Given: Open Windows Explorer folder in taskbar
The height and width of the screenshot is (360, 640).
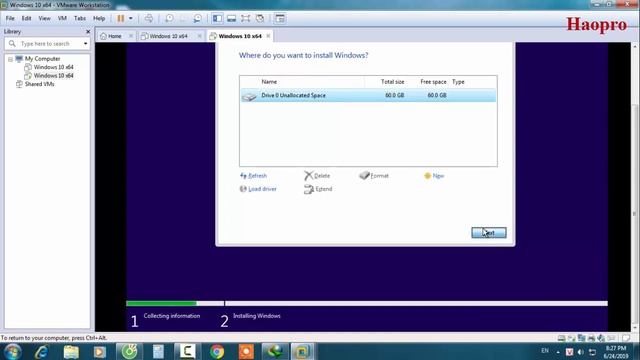Looking at the screenshot, I should (x=71, y=352).
